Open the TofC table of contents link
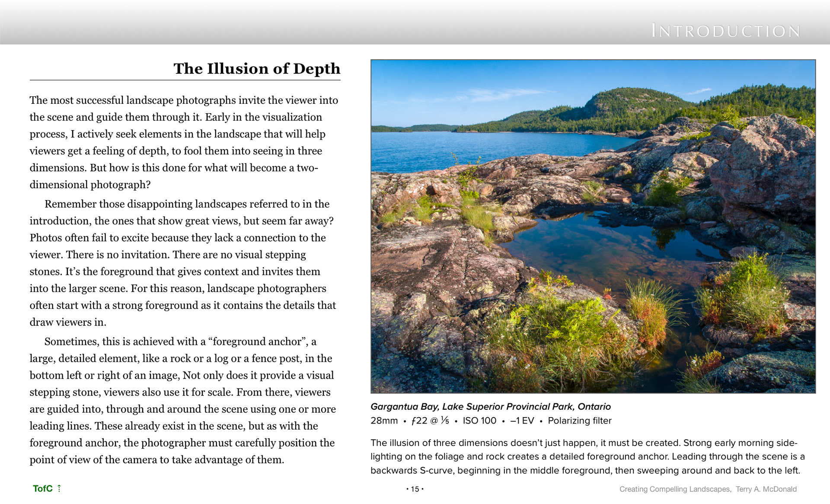The height and width of the screenshot is (504, 830). pyautogui.click(x=43, y=488)
